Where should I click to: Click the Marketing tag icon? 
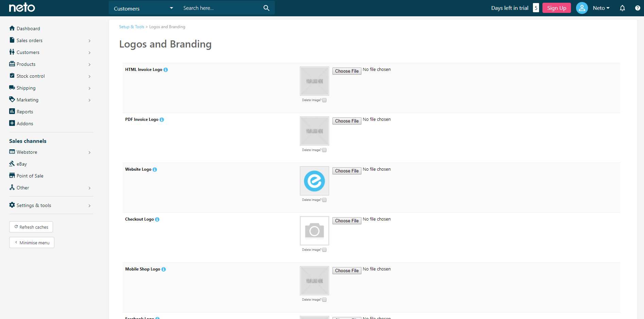12,99
